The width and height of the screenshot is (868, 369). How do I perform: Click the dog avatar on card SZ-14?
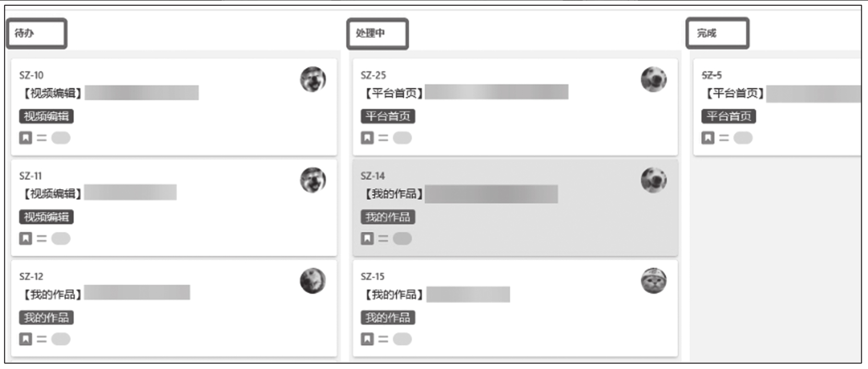[x=654, y=180]
